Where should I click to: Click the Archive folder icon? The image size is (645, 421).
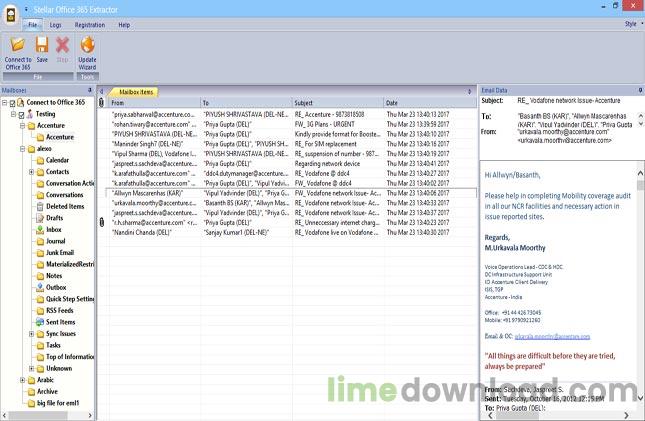tap(31, 391)
